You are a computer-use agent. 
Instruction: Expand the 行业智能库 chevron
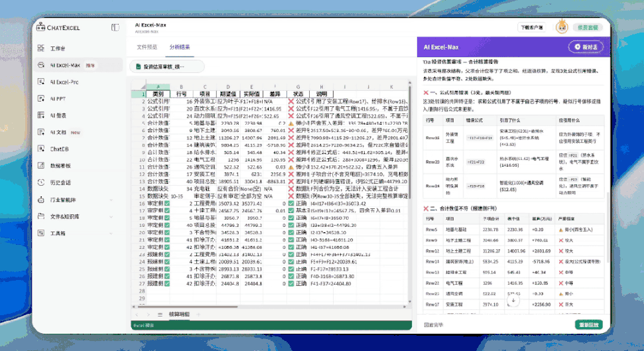[111, 200]
